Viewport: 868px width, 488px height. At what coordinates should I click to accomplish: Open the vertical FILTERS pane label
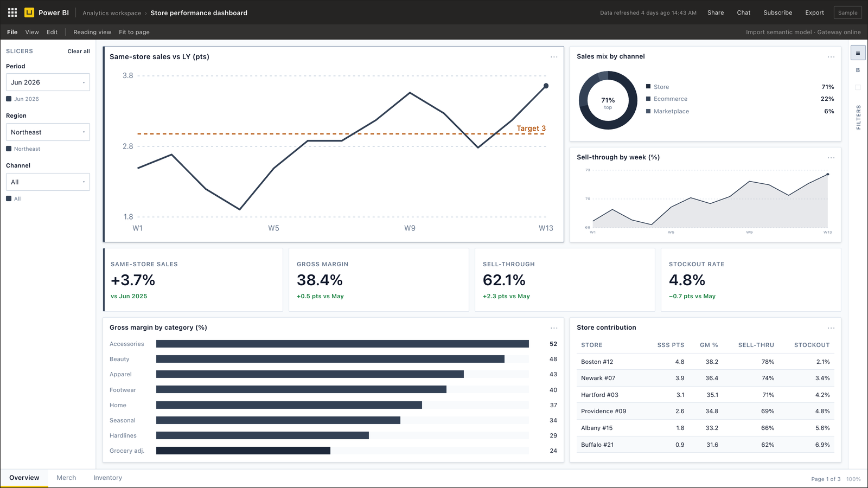tap(858, 118)
